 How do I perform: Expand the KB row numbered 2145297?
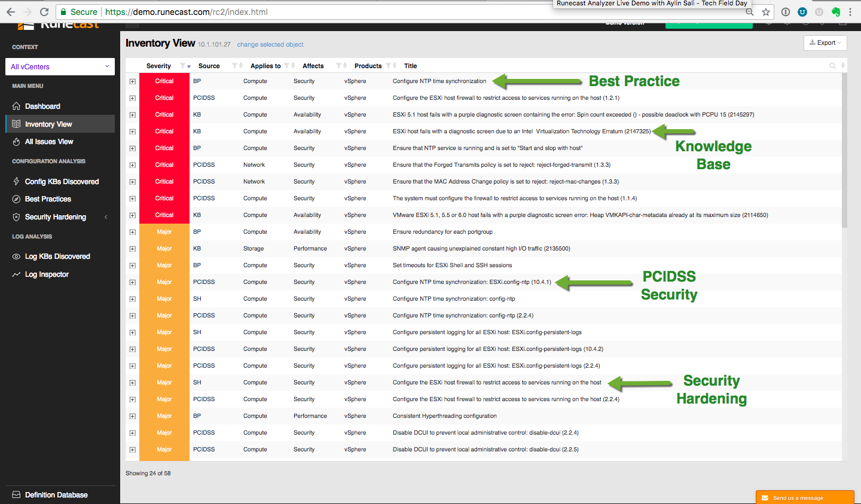(133, 115)
